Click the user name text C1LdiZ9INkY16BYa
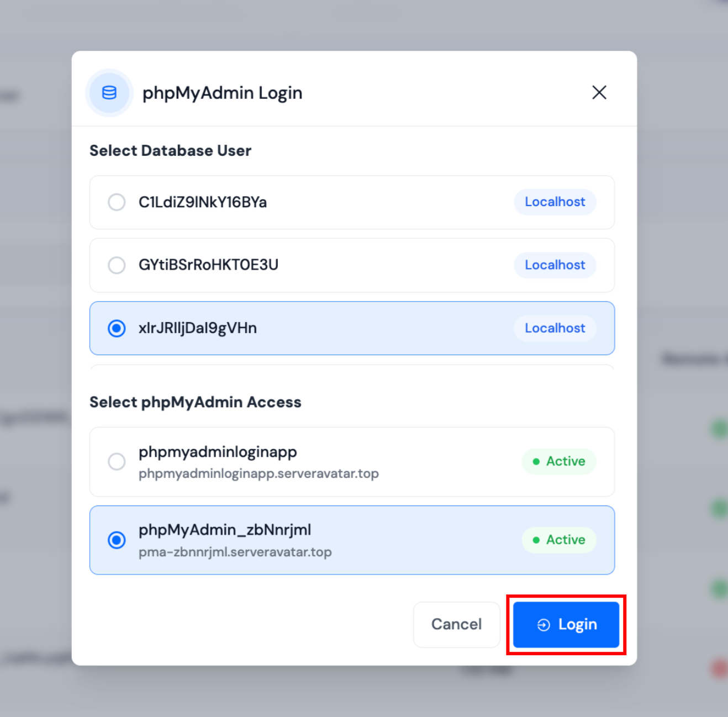 point(203,202)
